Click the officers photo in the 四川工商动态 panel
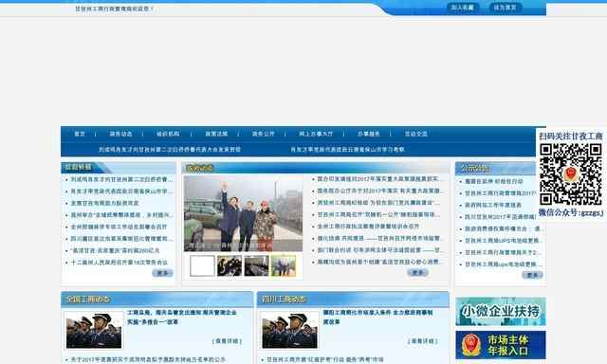This screenshot has width=607, height=364. tap(289, 330)
